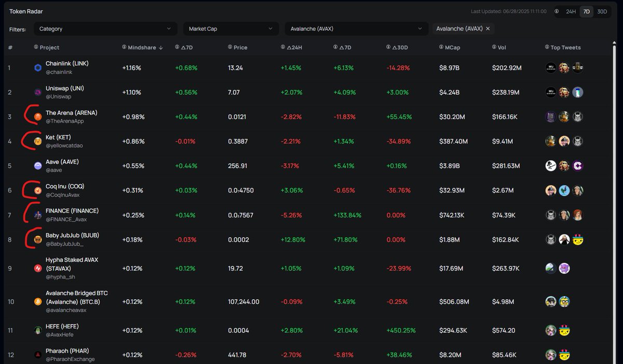Click the Avalanche Bridged BTC bitcoin logo

(37, 301)
